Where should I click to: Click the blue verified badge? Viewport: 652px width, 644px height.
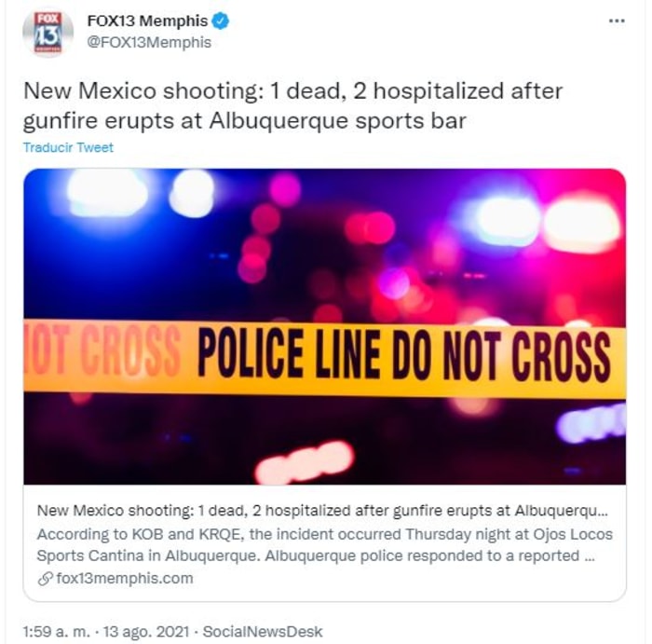coord(221,21)
